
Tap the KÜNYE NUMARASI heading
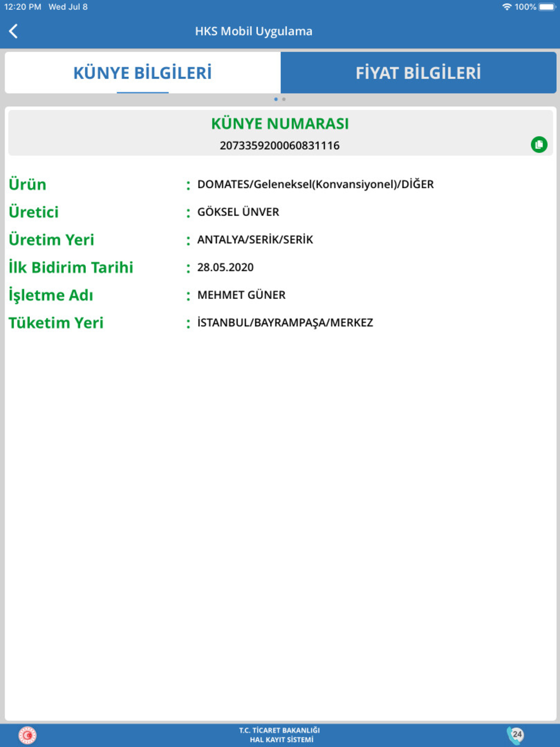click(x=280, y=124)
